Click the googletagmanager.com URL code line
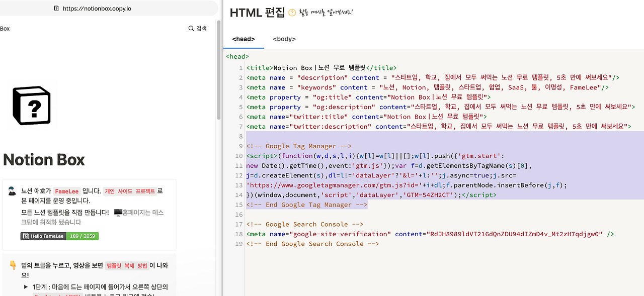644x296 pixels. (407, 185)
